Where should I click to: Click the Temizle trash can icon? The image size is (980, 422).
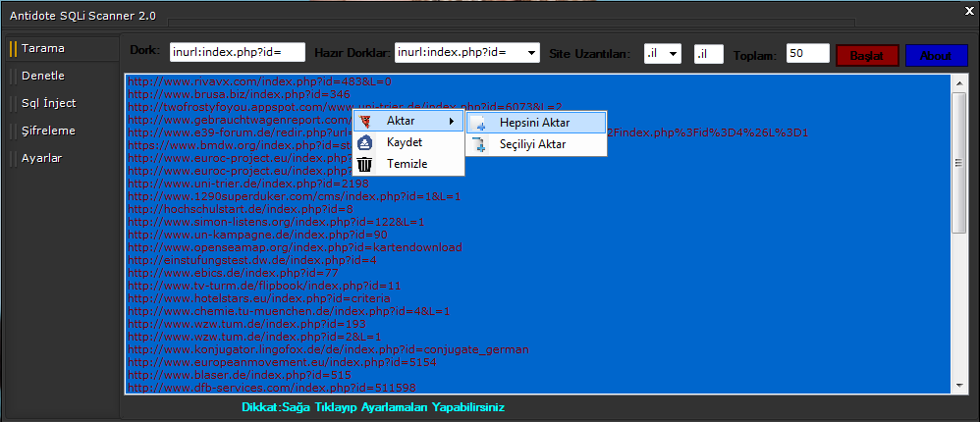[365, 164]
